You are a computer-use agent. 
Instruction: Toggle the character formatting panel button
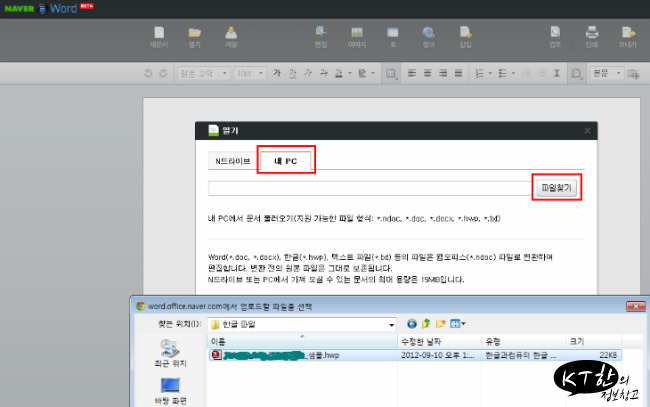pos(391,73)
